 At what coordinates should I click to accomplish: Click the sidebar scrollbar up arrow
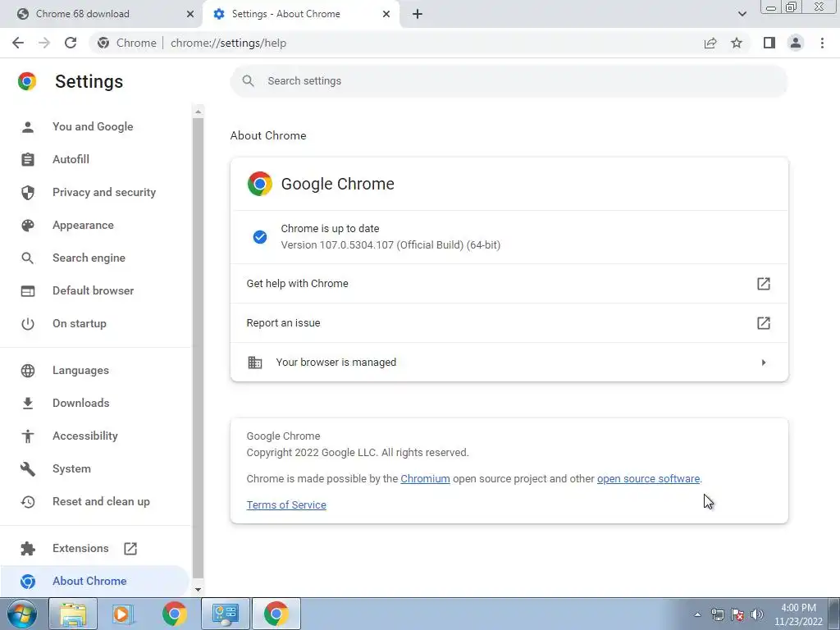click(x=199, y=112)
